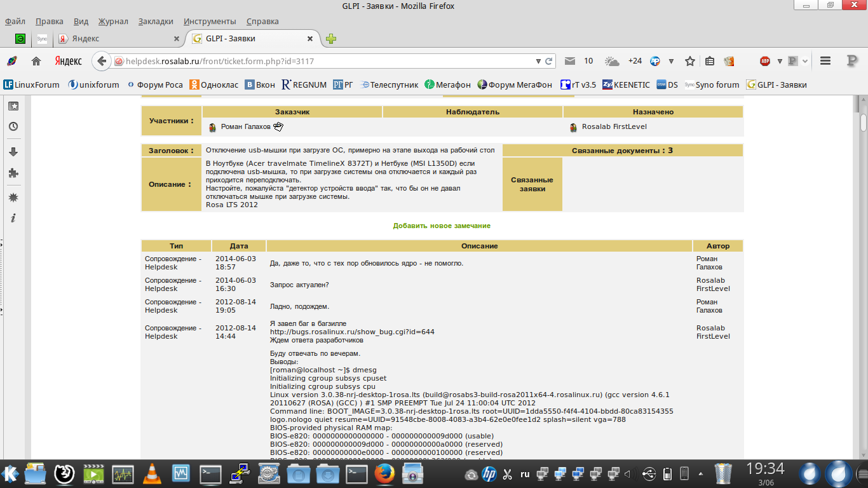This screenshot has height=488, width=868.
Task: Open the Справка menu
Action: (262, 21)
